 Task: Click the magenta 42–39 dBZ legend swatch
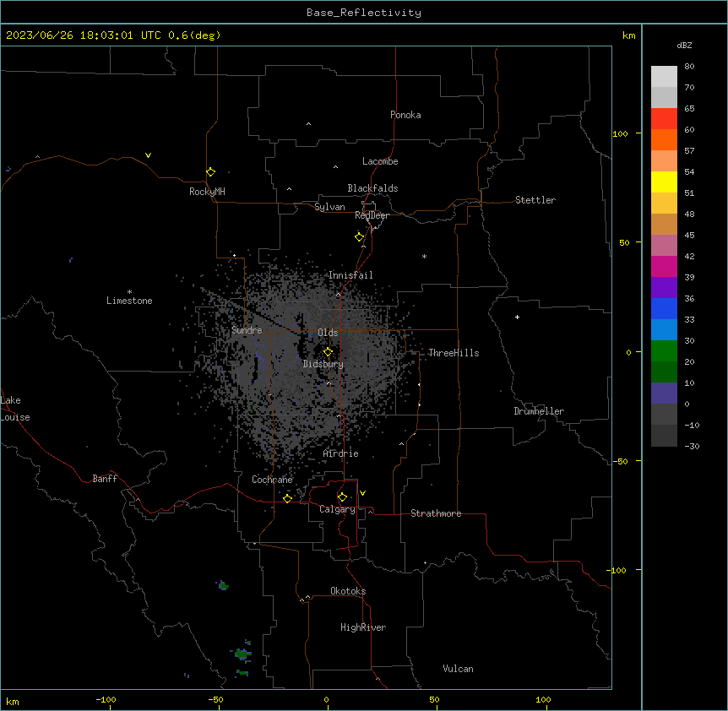(x=664, y=266)
